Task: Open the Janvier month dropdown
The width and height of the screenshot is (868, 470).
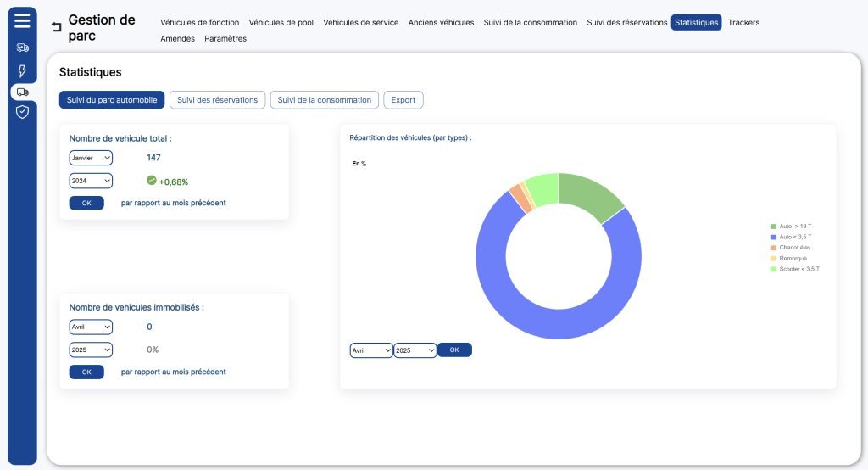Action: pos(91,158)
